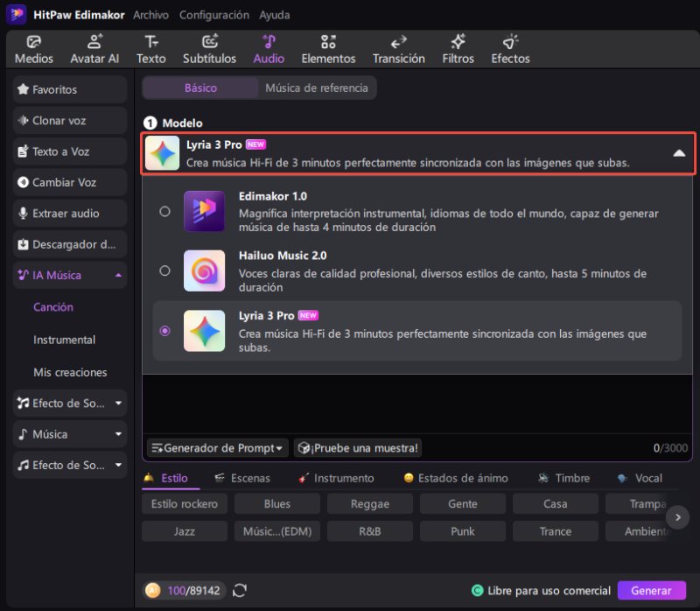Click the Generar button
700x611 pixels.
tap(651, 591)
